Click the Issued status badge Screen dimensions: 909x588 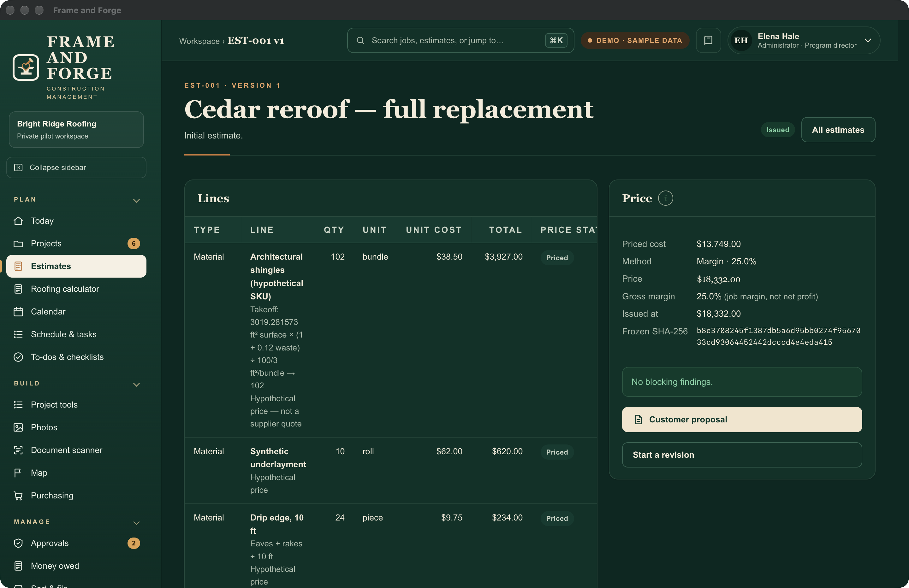[x=778, y=130]
